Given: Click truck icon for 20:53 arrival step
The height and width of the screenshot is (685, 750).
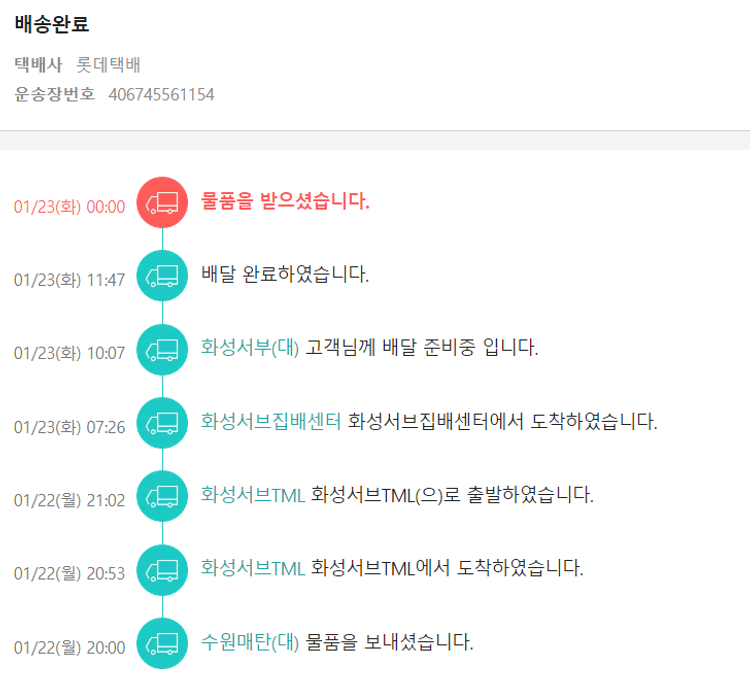Looking at the screenshot, I should coord(162,569).
